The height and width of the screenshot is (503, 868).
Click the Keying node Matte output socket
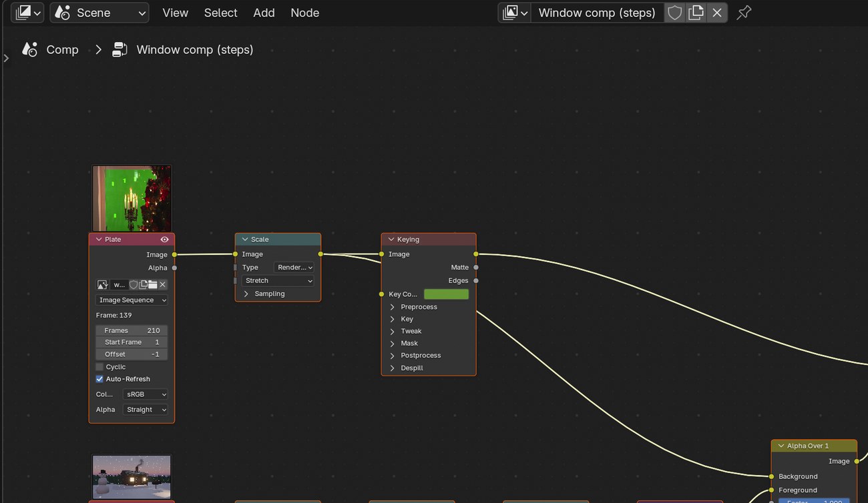click(475, 268)
